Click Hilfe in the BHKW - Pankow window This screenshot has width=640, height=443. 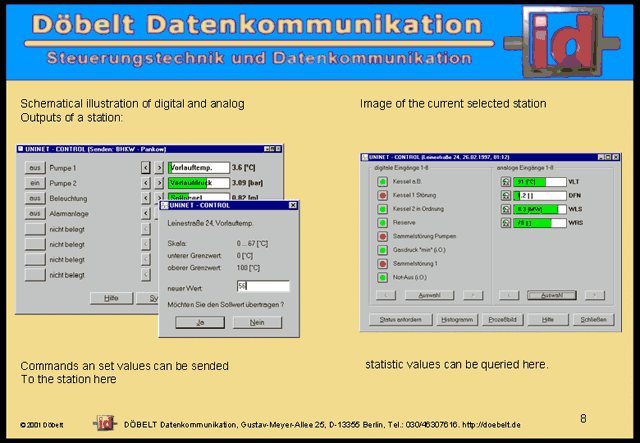111,298
